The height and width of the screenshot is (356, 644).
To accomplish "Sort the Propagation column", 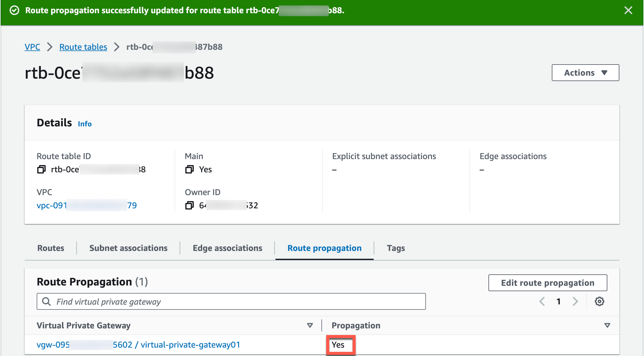I will tap(607, 325).
